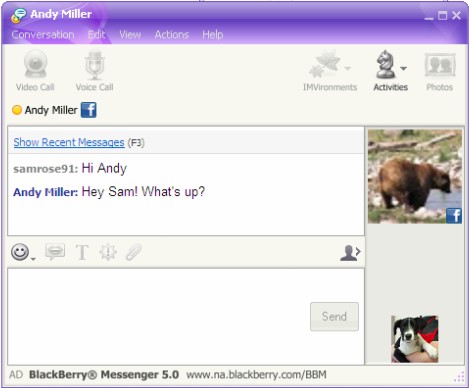
Task: Expand the Activities dropdown arrow
Action: click(x=403, y=68)
